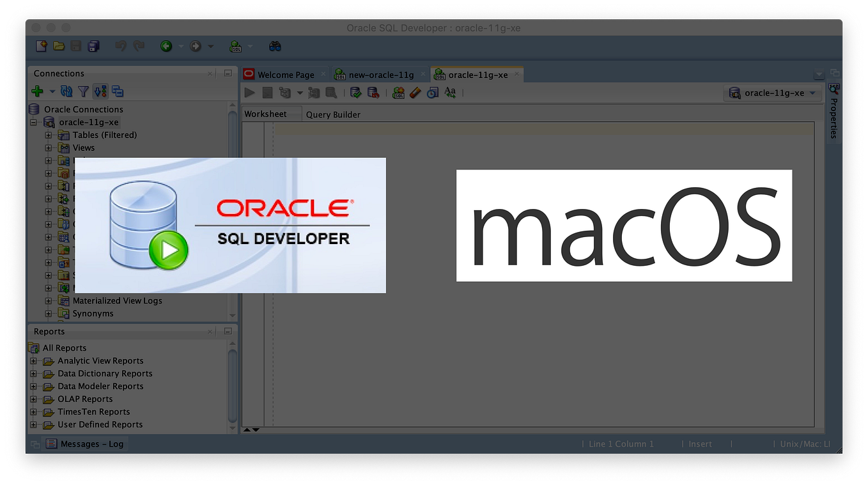The image size is (868, 485).
Task: Commit changes using the database check icon
Action: pos(355,93)
